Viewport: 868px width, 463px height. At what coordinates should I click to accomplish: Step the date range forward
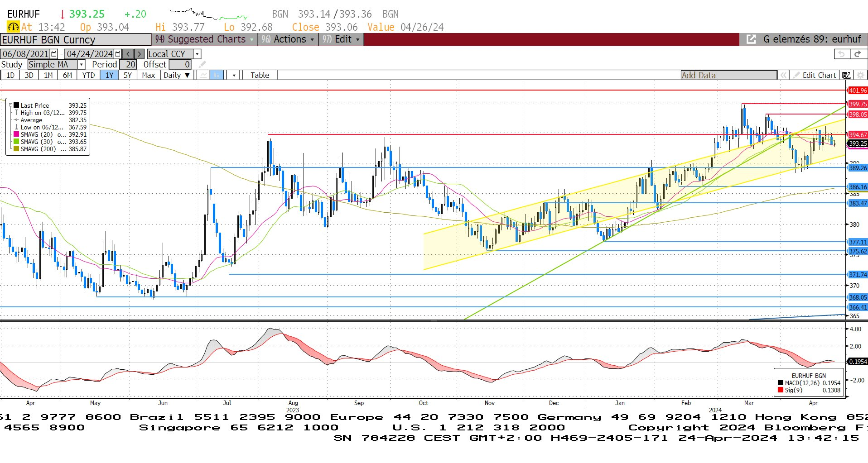click(139, 54)
